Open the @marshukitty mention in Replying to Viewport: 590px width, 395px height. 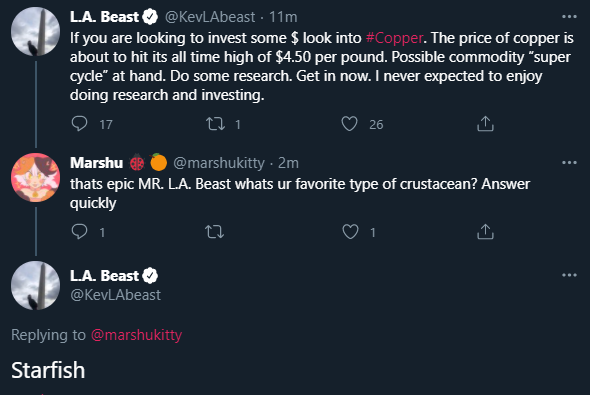coord(137,334)
